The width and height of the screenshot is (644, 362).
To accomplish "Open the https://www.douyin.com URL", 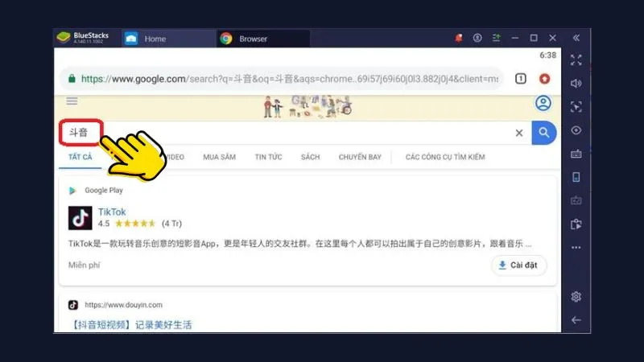I will click(x=123, y=305).
